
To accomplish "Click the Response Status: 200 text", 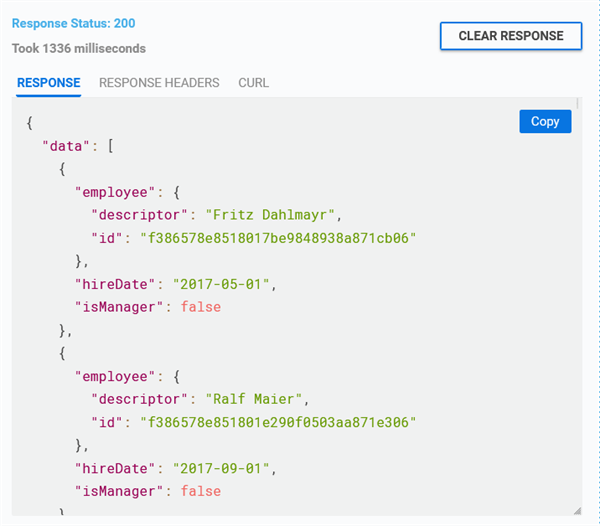I will tap(73, 23).
